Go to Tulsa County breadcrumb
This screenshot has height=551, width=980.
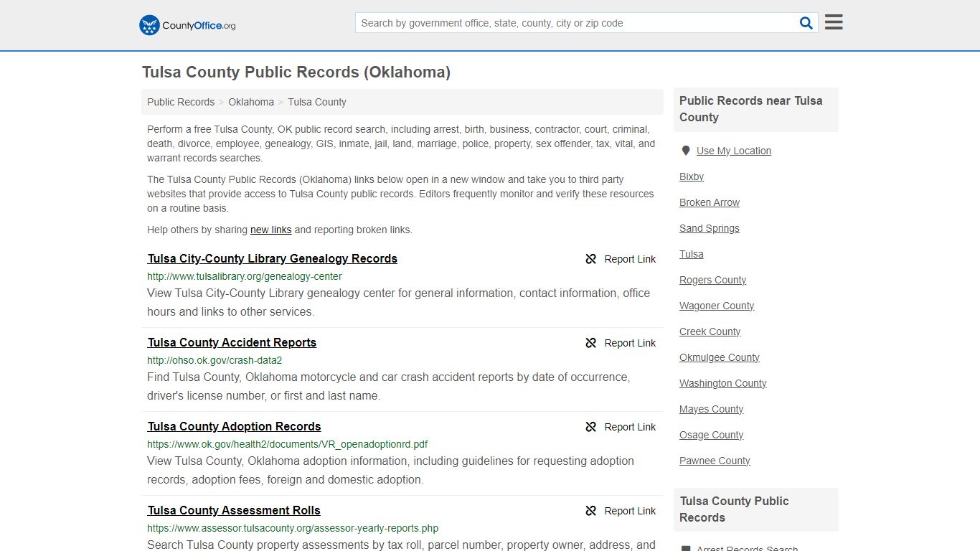[317, 102]
